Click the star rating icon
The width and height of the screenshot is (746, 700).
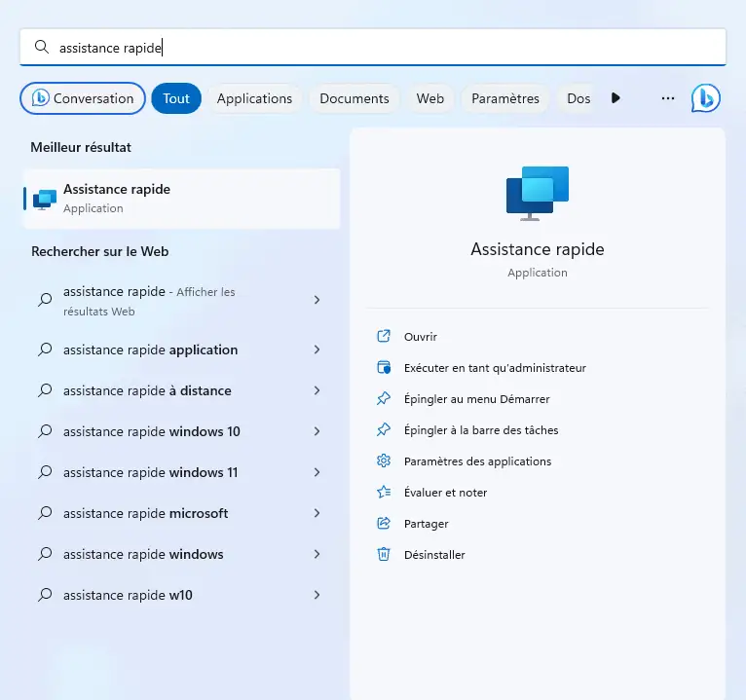384,493
